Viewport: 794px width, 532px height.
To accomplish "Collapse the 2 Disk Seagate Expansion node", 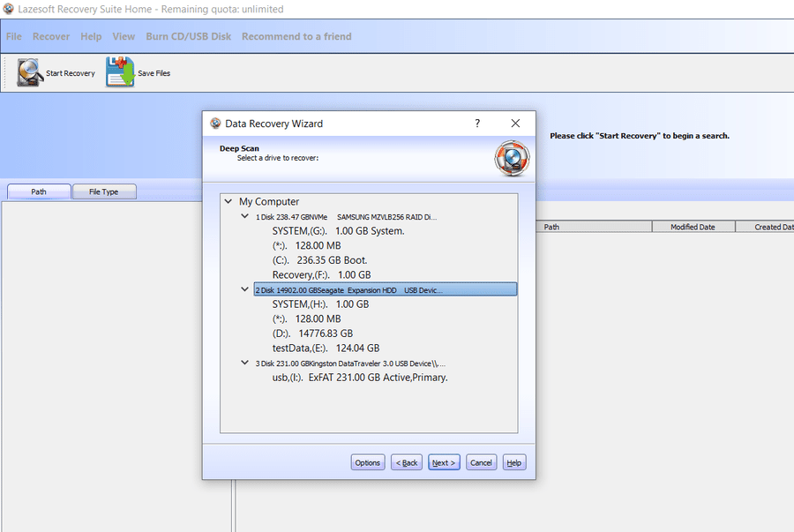I will pyautogui.click(x=244, y=289).
